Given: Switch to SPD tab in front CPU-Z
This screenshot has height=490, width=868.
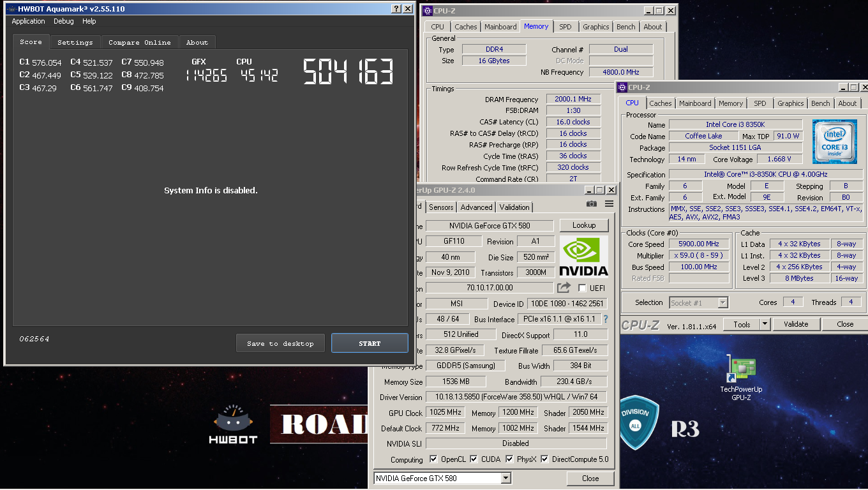Looking at the screenshot, I should 760,103.
